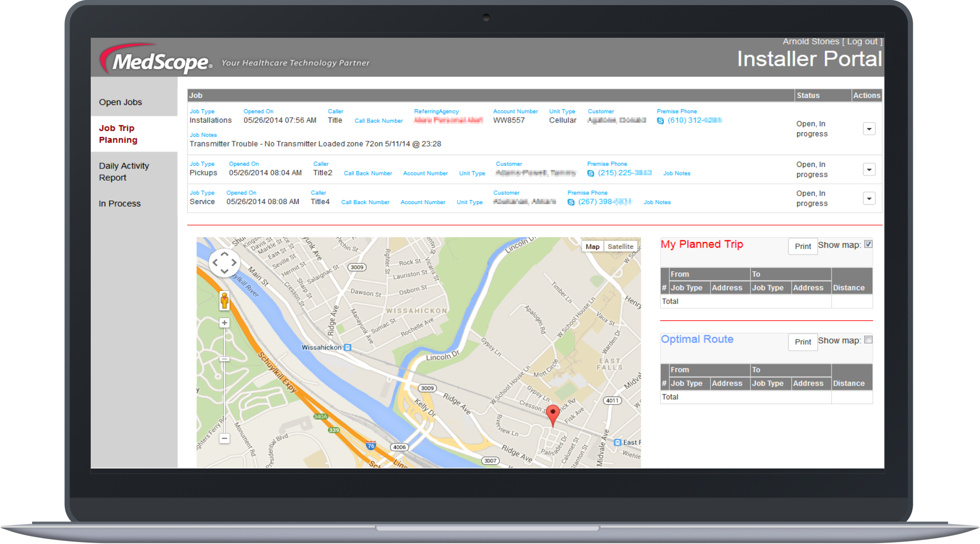This screenshot has width=980, height=544.
Task: Click the map pan control circle
Action: 224,263
